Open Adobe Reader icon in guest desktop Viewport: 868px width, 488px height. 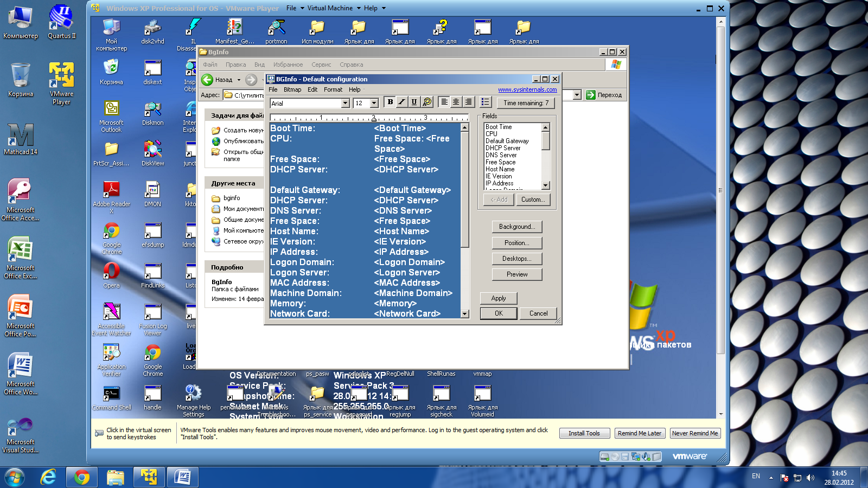[112, 196]
